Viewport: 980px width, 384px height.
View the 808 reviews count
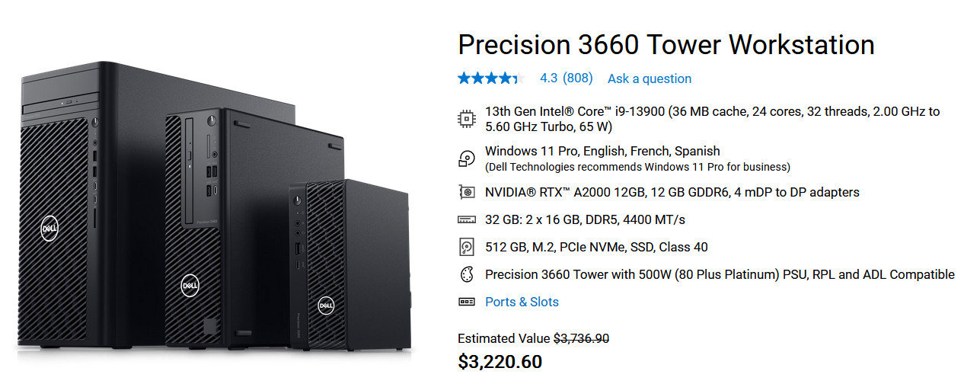tap(578, 78)
